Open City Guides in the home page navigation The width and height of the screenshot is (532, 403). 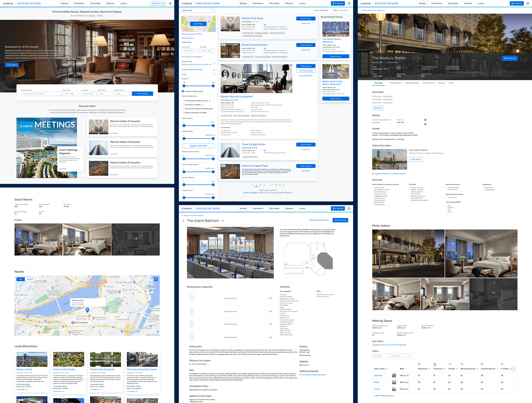click(95, 3)
